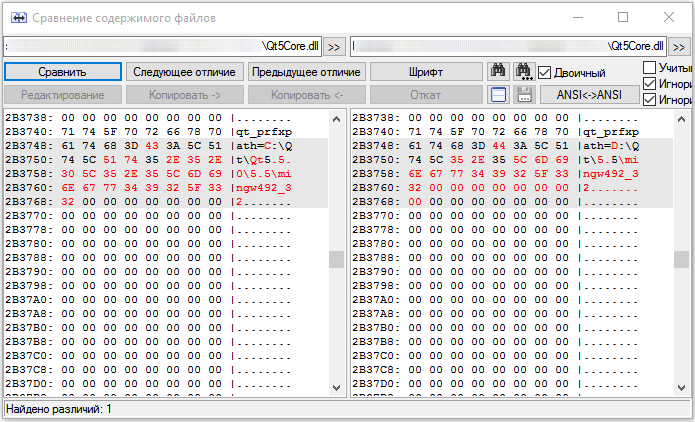Click left pane scrollbar down arrow

coord(336,387)
